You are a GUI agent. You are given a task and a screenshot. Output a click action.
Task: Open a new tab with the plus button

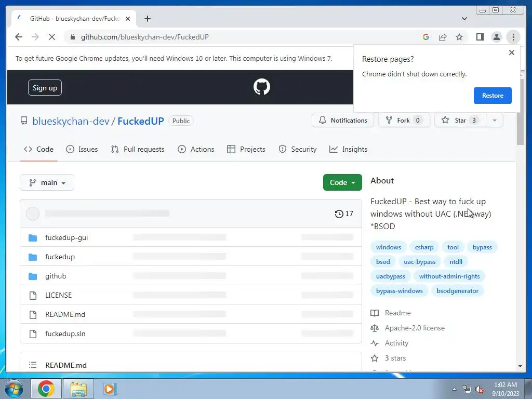coord(147,19)
